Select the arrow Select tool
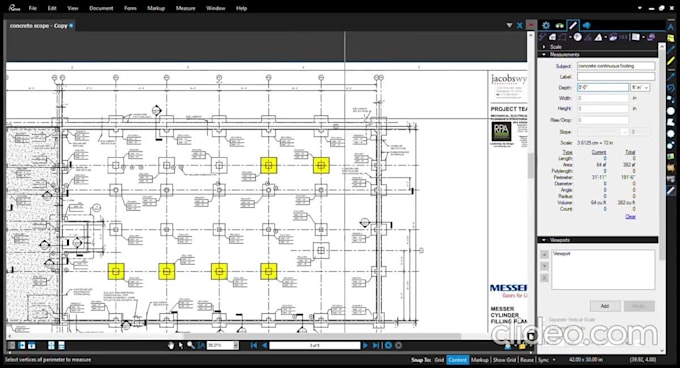680x368 pixels. [x=181, y=345]
